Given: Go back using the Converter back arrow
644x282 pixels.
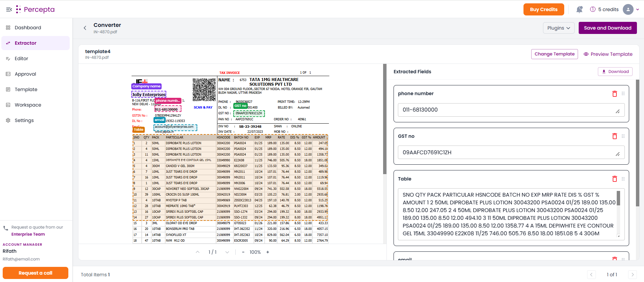Looking at the screenshot, I should 85,28.
